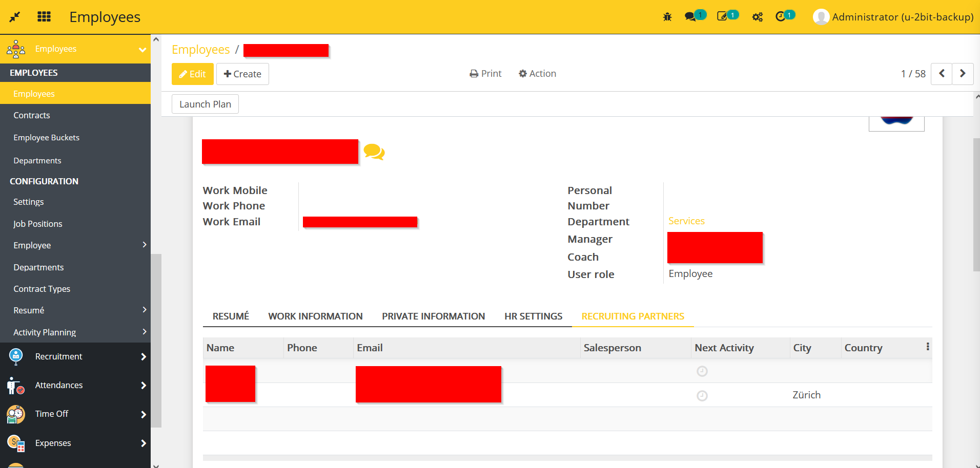This screenshot has width=980, height=468.
Task: Go to the next employee record
Action: pos(963,74)
